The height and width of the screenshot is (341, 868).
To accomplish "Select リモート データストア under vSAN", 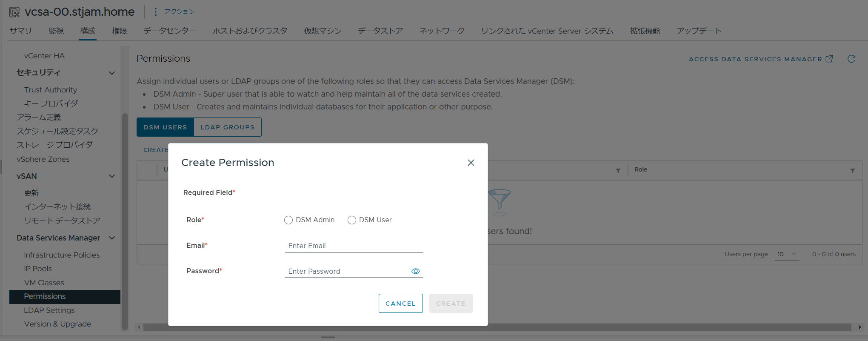I will click(x=62, y=221).
